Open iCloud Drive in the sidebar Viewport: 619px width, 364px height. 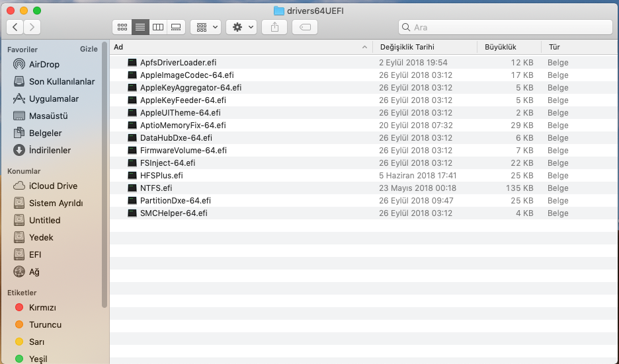[53, 186]
